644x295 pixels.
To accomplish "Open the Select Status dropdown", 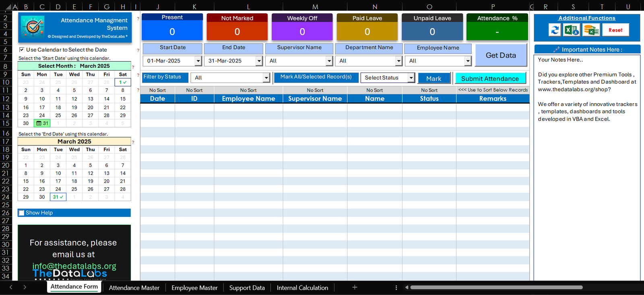I will click(x=411, y=78).
